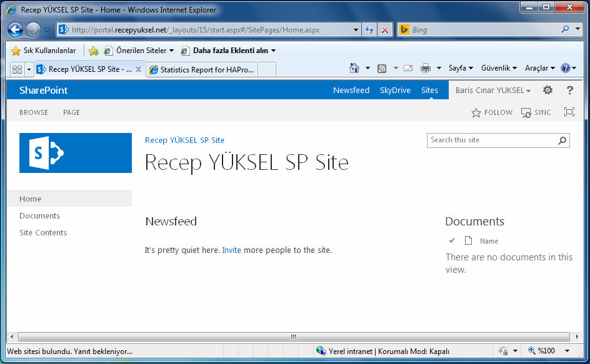
Task: Open the Güvenlik menu
Action: [499, 68]
